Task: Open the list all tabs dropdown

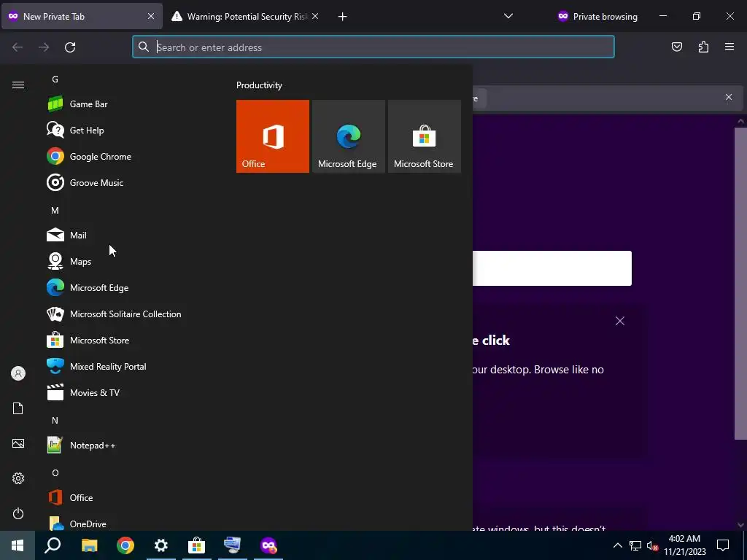Action: click(508, 16)
